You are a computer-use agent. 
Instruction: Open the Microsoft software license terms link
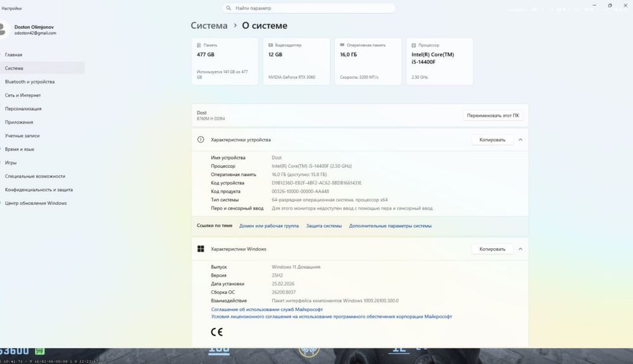332,317
